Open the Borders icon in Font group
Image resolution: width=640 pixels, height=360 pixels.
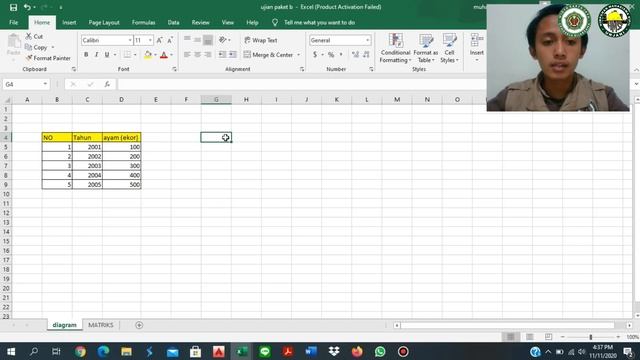click(127, 55)
